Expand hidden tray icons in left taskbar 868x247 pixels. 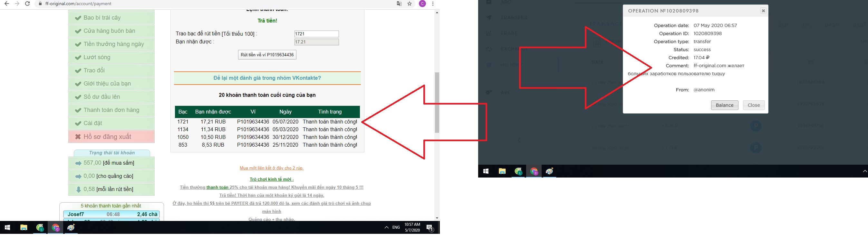(x=387, y=228)
